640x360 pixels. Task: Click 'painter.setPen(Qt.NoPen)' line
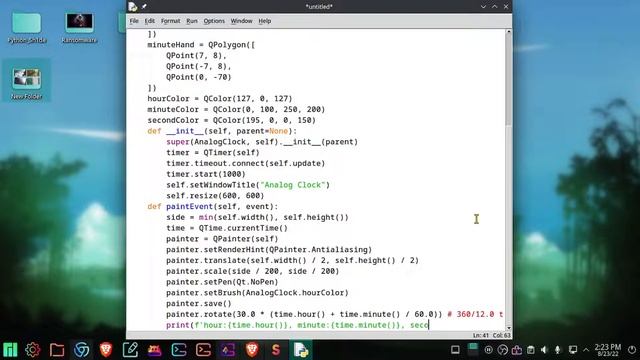pos(222,282)
